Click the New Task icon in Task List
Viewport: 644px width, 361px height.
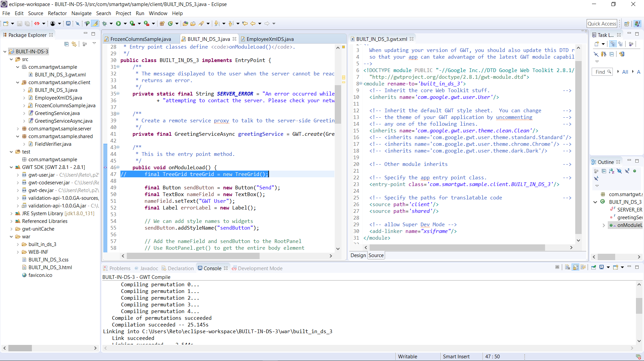[597, 44]
